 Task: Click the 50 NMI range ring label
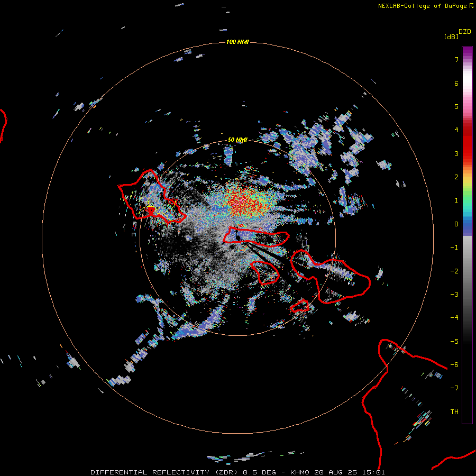(237, 140)
